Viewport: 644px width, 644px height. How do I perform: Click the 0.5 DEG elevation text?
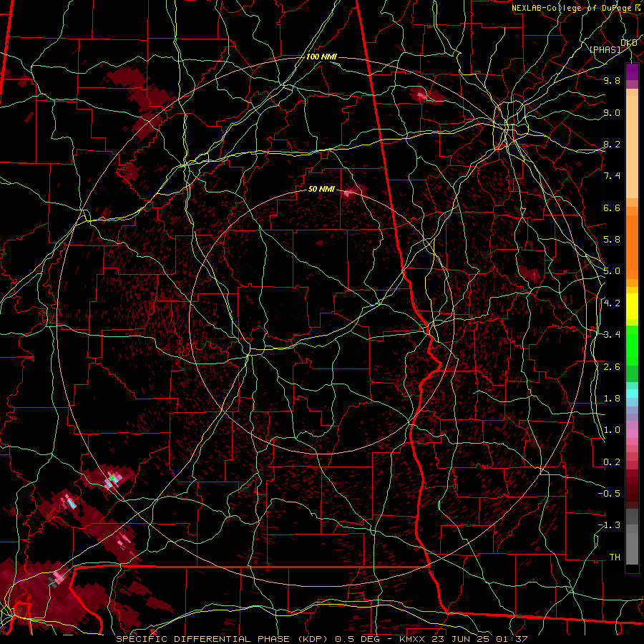click(357, 639)
